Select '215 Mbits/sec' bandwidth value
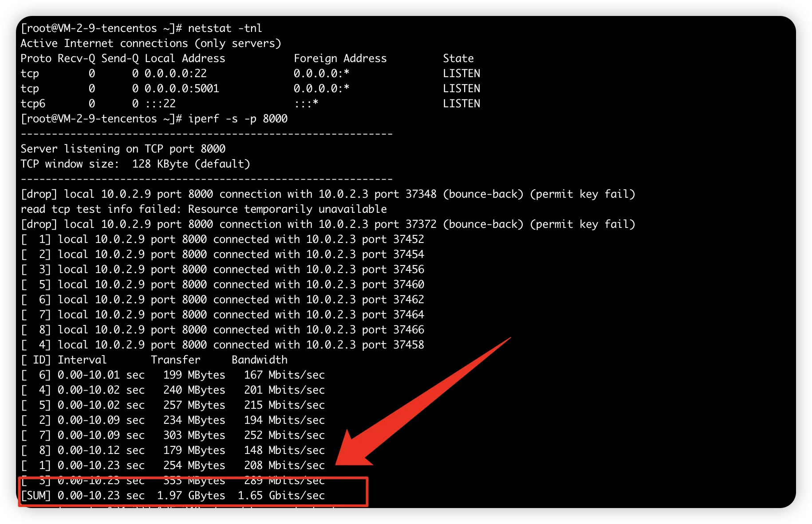This screenshot has width=812, height=524. [x=284, y=405]
